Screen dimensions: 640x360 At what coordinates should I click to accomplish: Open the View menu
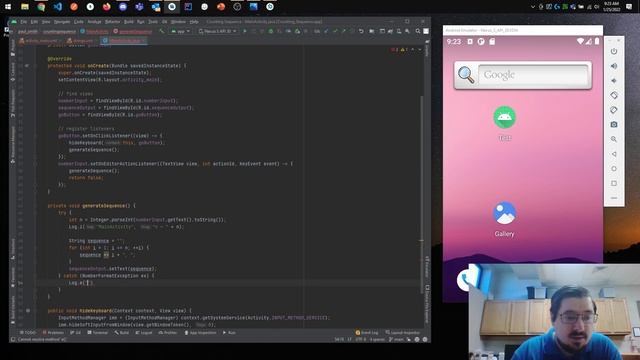pos(46,22)
